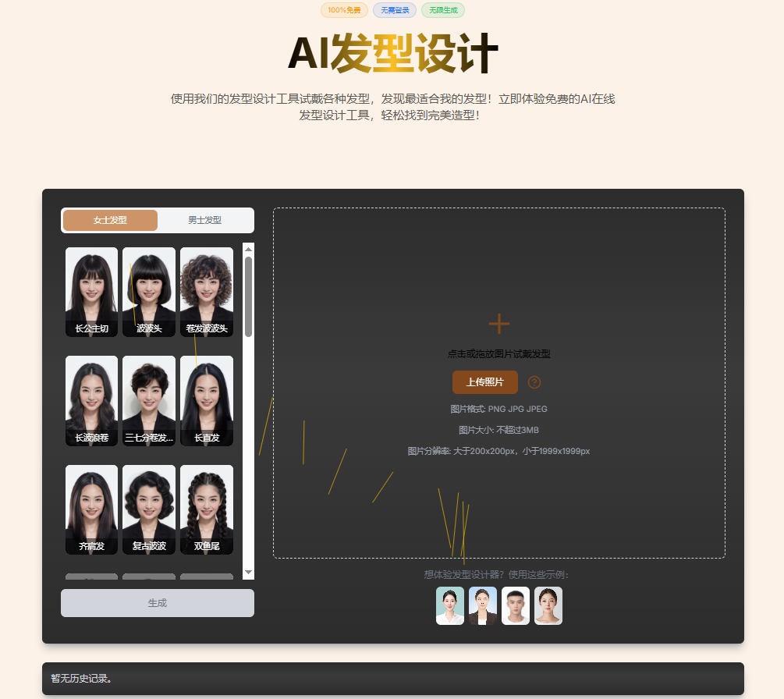Open the help icon beside 上传照片
Viewport: 784px width, 699px height.
pyautogui.click(x=534, y=382)
